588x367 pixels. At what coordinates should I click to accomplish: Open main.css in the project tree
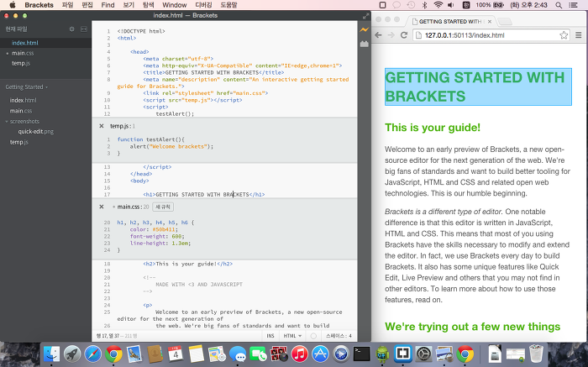tap(21, 111)
